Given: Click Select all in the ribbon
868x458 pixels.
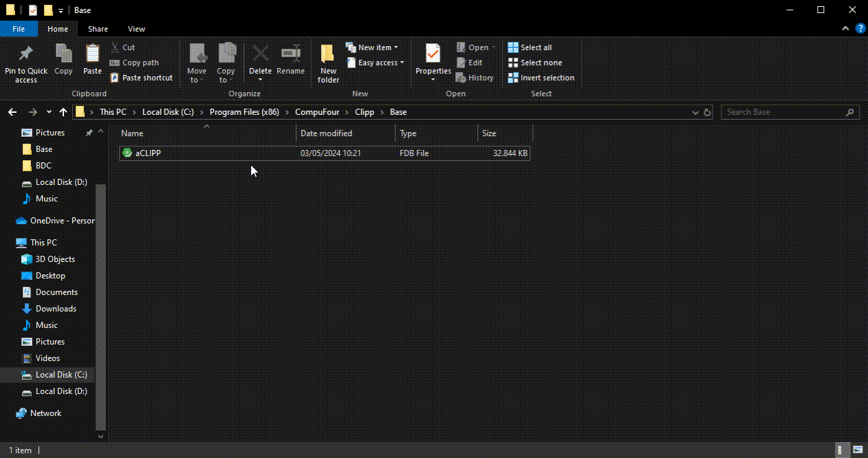Looking at the screenshot, I should pos(530,47).
